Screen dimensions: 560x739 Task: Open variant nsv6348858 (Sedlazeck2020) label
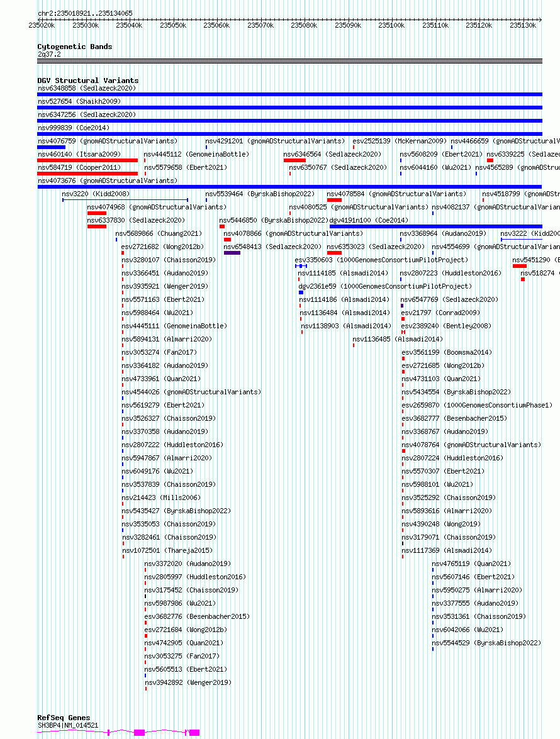[87, 88]
